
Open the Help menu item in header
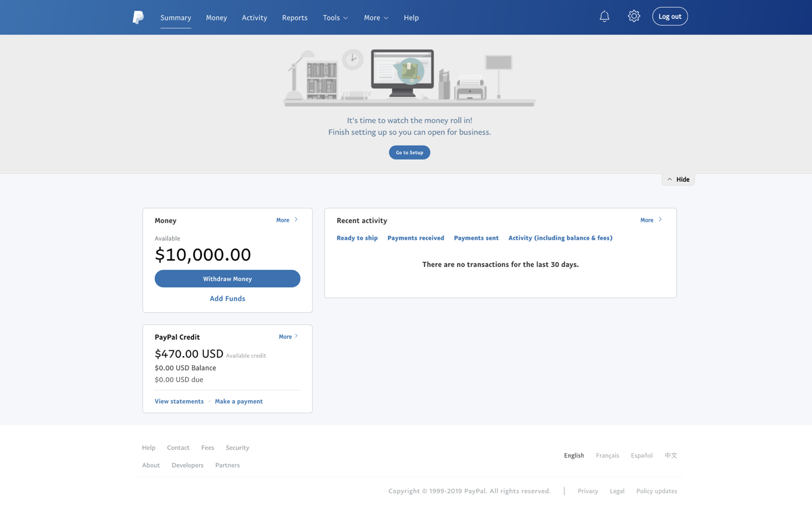click(x=411, y=17)
